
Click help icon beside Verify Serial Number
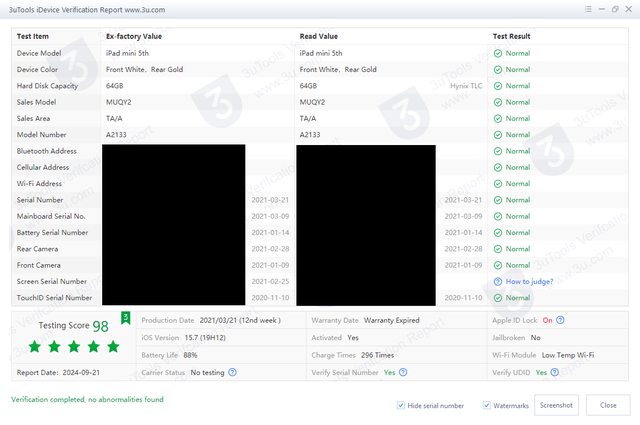pyautogui.click(x=404, y=372)
